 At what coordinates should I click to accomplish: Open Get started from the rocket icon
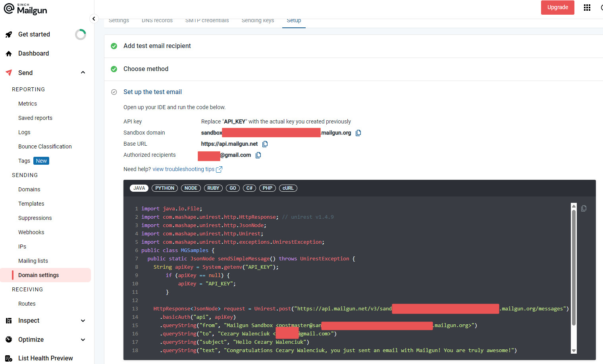(9, 35)
